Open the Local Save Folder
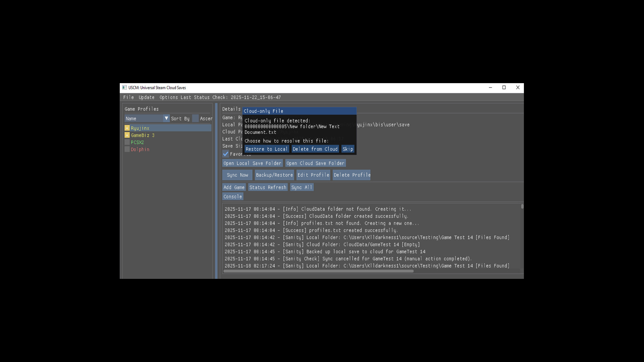 point(252,163)
